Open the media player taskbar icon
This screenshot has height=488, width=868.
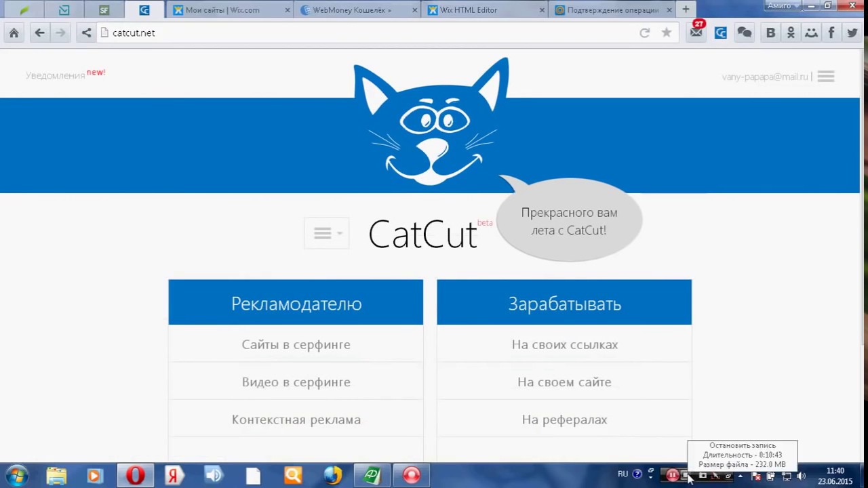point(94,476)
